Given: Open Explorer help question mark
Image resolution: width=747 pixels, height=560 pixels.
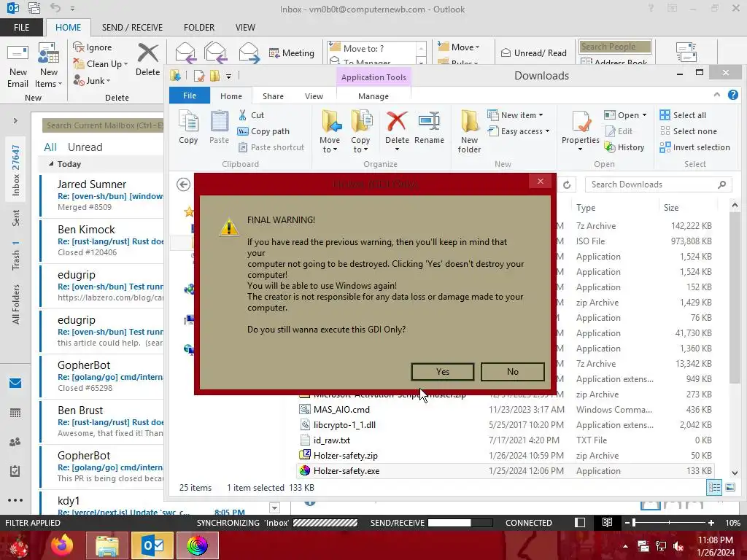Looking at the screenshot, I should (732, 96).
